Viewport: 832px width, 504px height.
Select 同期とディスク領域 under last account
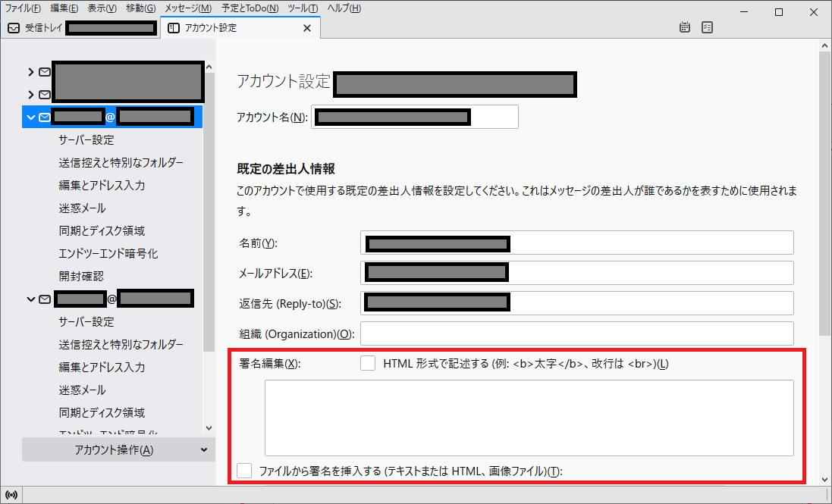pos(102,413)
